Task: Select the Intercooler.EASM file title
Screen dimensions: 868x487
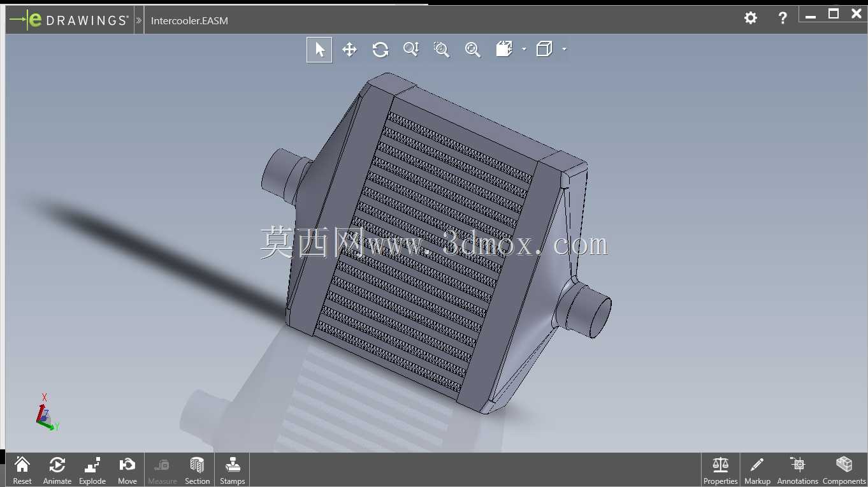Action: coord(189,20)
